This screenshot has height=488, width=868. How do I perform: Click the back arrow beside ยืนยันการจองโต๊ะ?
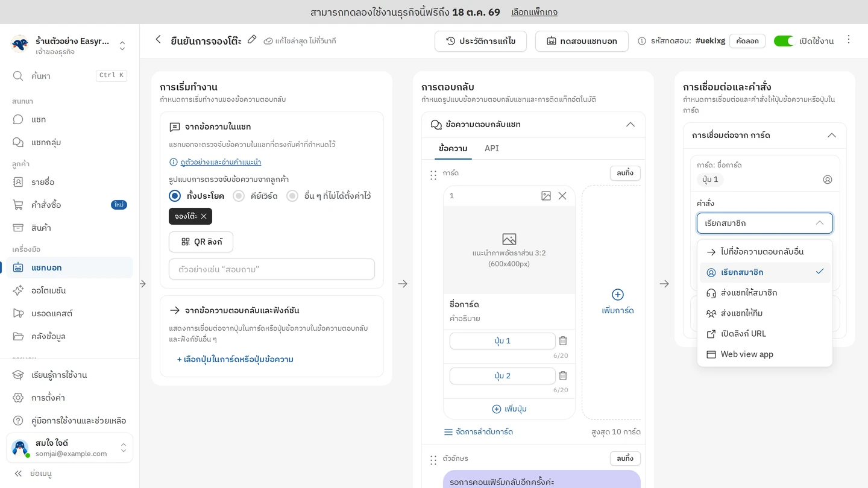pos(158,40)
